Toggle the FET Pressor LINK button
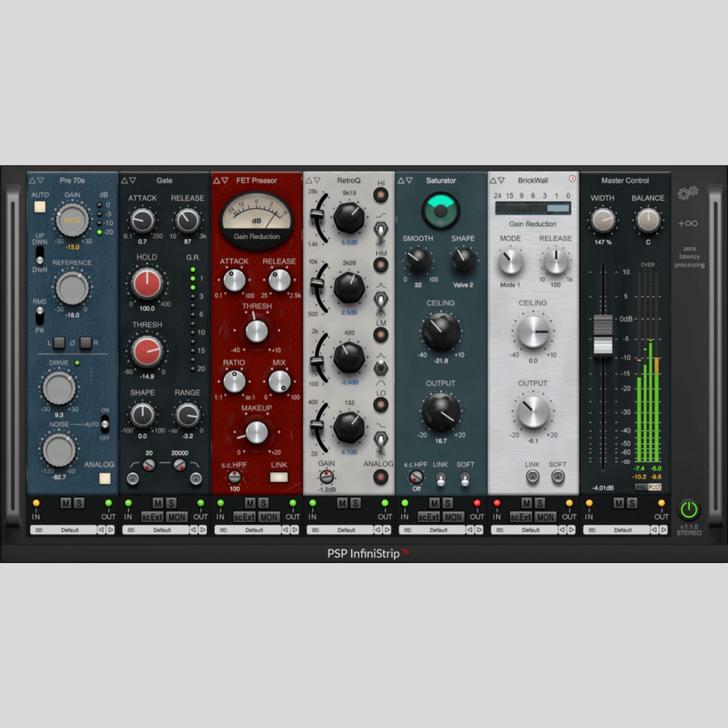The height and width of the screenshot is (728, 728). pyautogui.click(x=279, y=477)
